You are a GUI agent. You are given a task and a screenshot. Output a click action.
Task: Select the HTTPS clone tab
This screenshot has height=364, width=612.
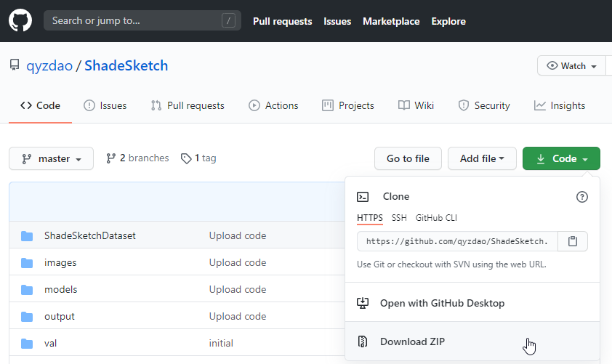pos(370,218)
